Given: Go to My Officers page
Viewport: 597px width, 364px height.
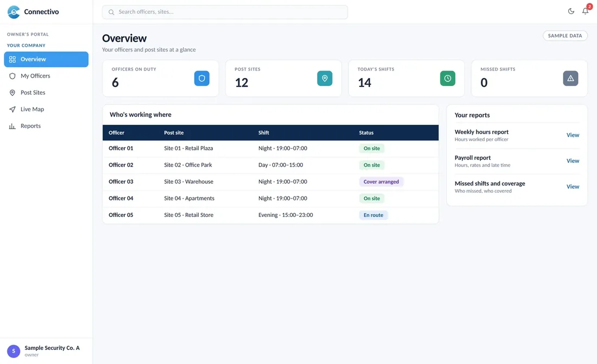Looking at the screenshot, I should point(46,76).
